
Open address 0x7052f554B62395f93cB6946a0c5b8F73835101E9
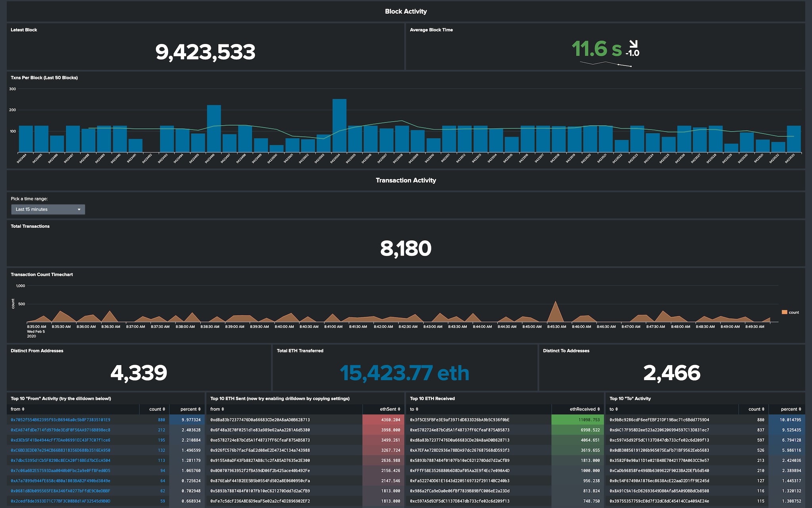[x=61, y=420]
